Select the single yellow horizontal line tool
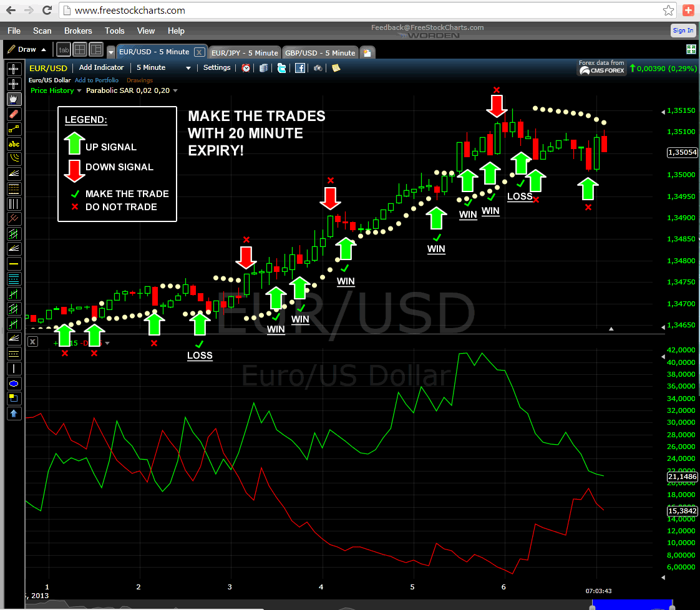The width and height of the screenshot is (700, 610). (14, 264)
